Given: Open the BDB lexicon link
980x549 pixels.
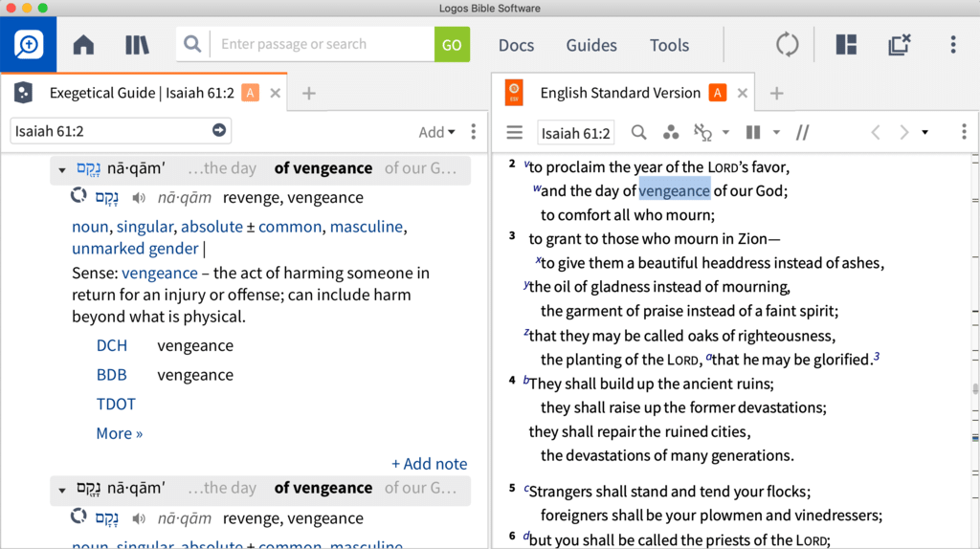Looking at the screenshot, I should coord(112,375).
